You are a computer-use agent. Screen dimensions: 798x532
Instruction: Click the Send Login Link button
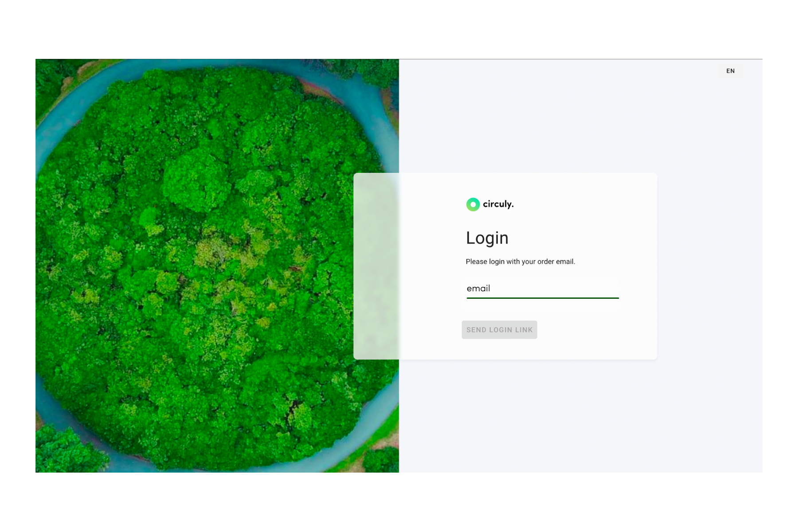pyautogui.click(x=499, y=330)
